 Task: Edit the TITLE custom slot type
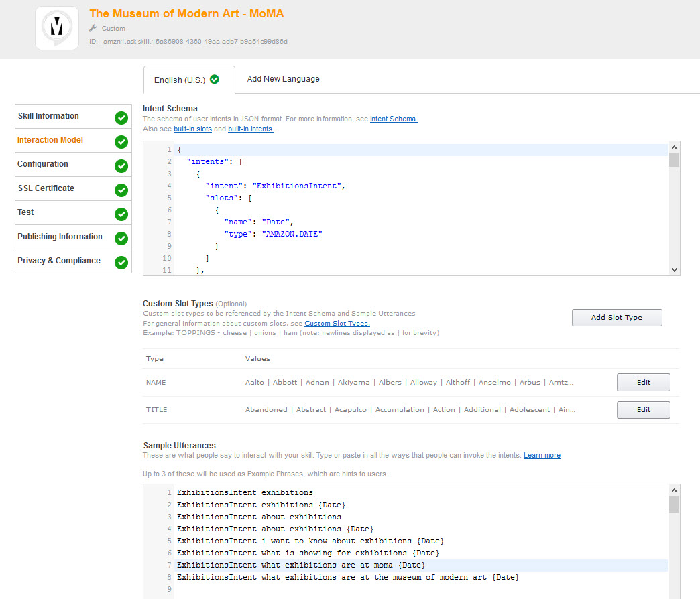(x=643, y=410)
